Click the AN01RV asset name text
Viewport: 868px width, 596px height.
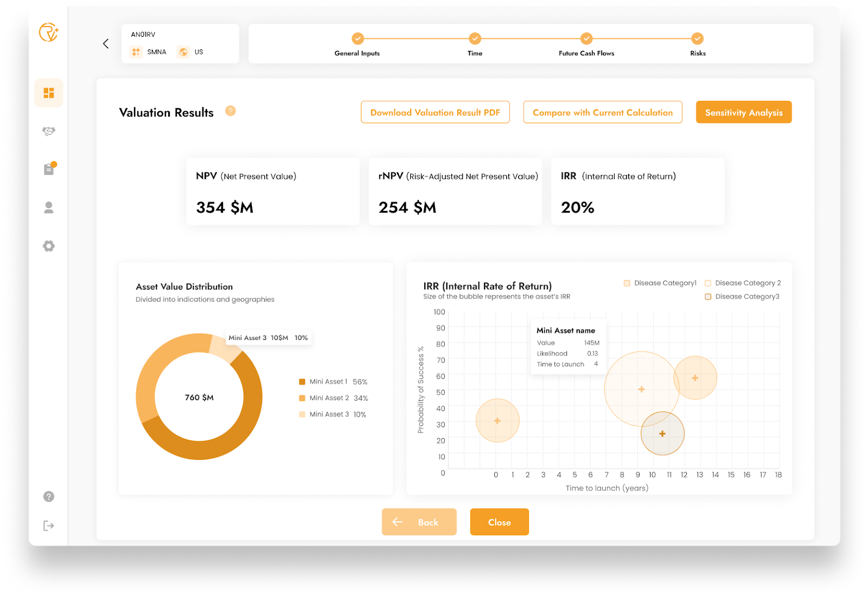coord(143,34)
